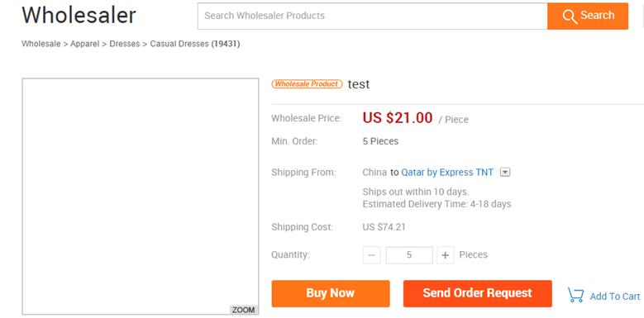
Task: Click the Wholesaler site logo text
Action: 79,15
